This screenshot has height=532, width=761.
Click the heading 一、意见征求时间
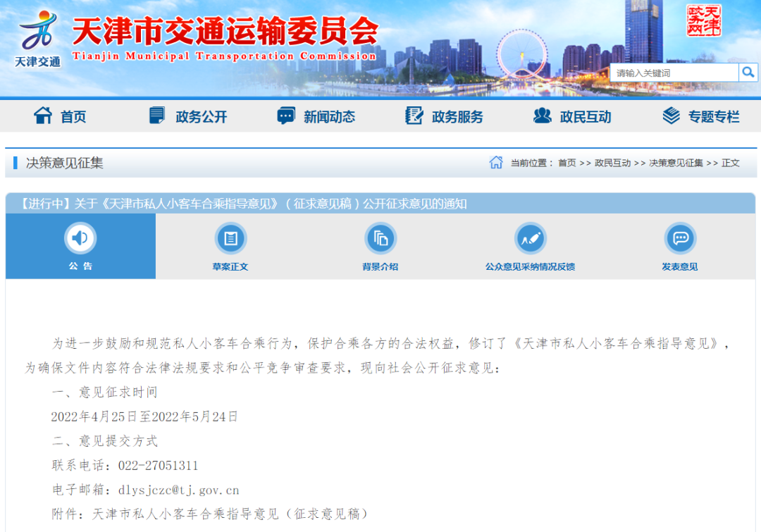[x=105, y=392]
